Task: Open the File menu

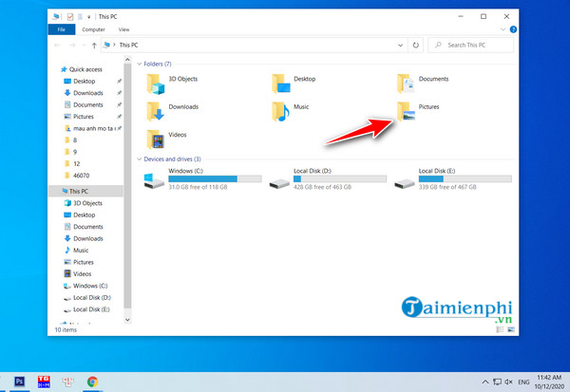Action: point(62,29)
